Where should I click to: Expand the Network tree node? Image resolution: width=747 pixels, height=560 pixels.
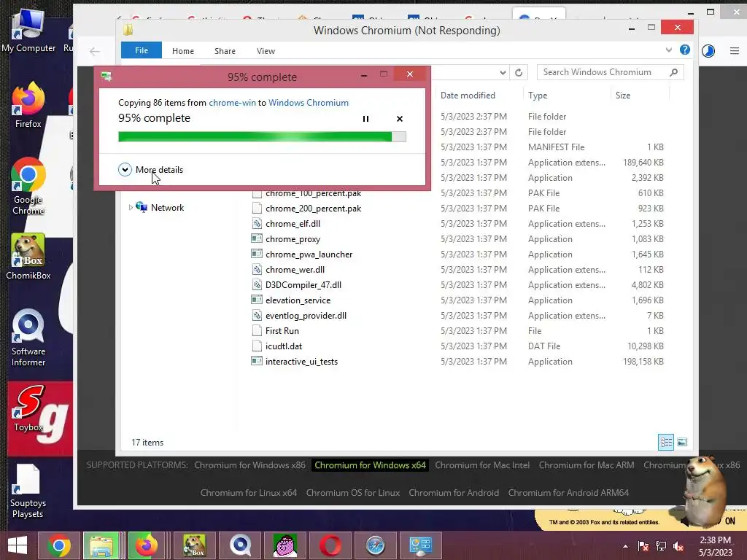click(x=131, y=207)
